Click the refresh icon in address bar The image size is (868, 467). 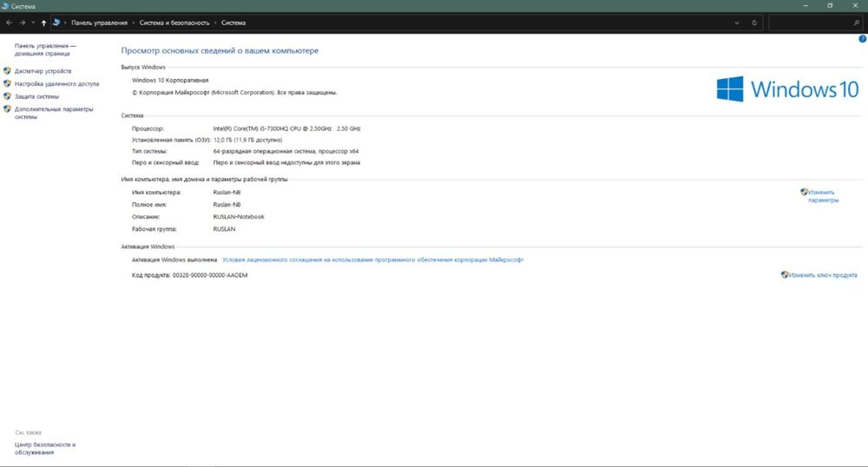tap(755, 23)
